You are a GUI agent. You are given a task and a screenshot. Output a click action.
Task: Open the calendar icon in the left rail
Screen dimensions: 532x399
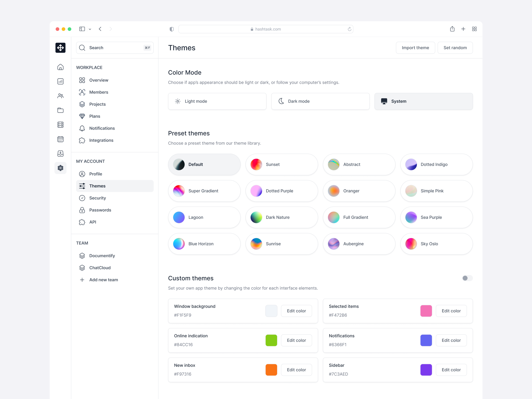click(x=60, y=139)
